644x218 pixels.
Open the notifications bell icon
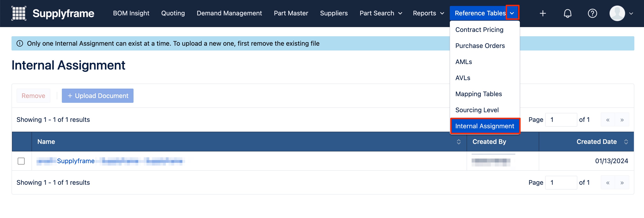[567, 13]
